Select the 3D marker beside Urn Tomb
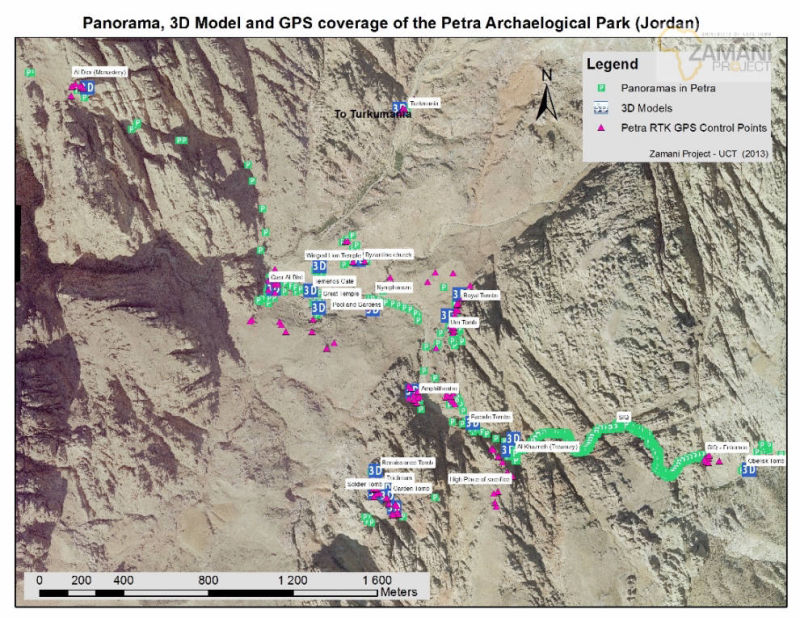Viewport: 800px width, 618px height. pos(446,316)
